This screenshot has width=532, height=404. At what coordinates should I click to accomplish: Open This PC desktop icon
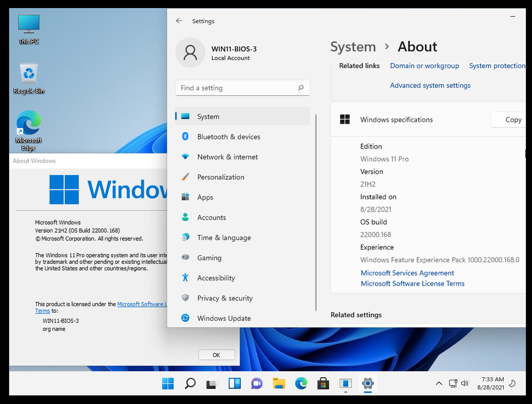pyautogui.click(x=29, y=29)
